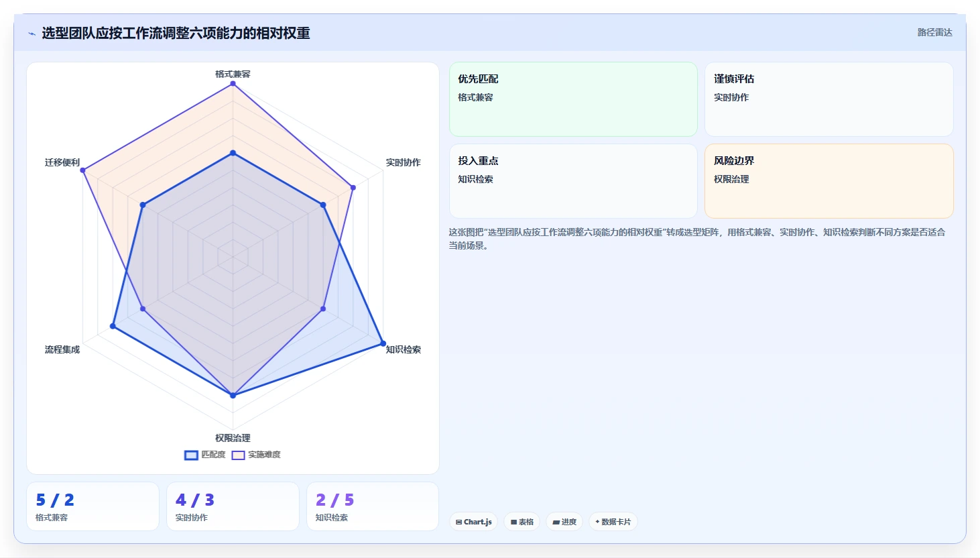Click the description paragraph starting 这张图把
This screenshot has width=980, height=558.
point(697,239)
